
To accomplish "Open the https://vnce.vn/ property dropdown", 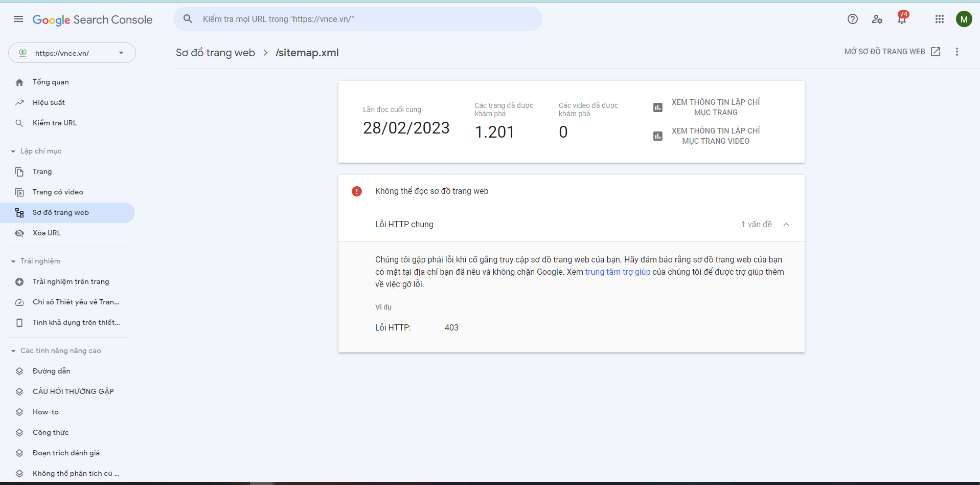I will click(72, 53).
